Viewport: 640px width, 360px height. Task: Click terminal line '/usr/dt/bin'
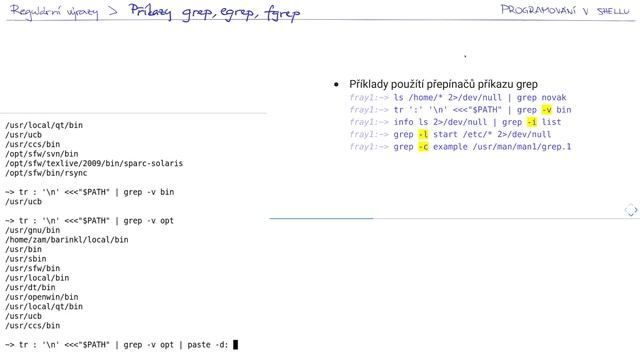[30, 287]
